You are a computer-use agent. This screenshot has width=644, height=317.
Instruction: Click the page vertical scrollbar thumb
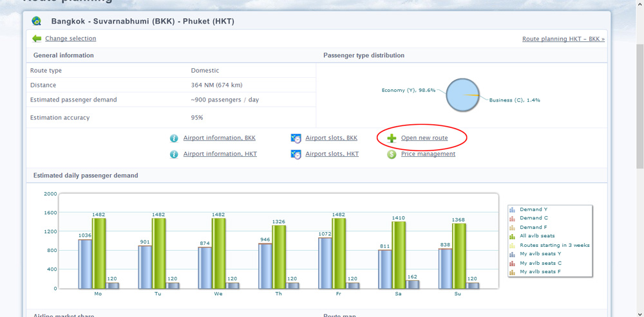tap(640, 106)
